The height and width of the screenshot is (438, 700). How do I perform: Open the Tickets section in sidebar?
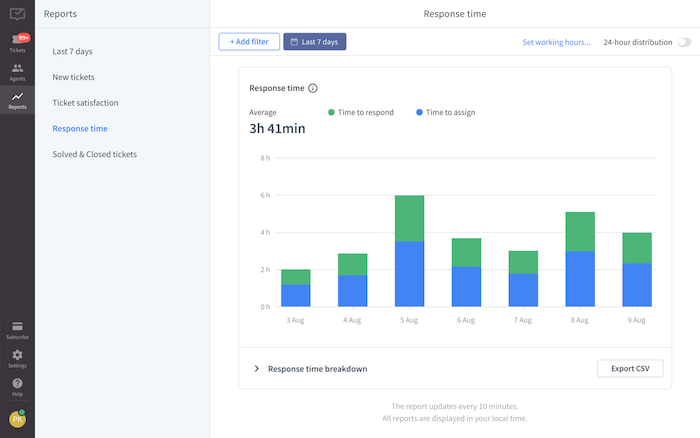[17, 43]
